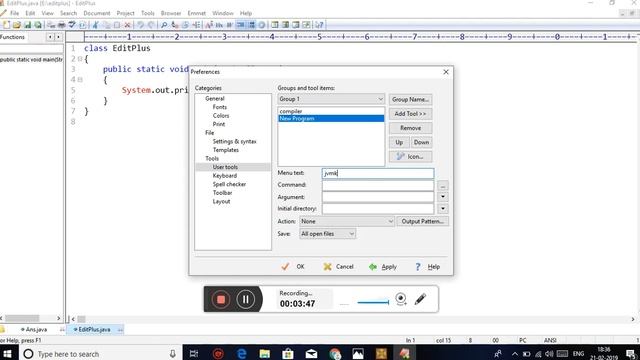640x360 pixels.
Task: Stop the screen recording
Action: click(221, 299)
